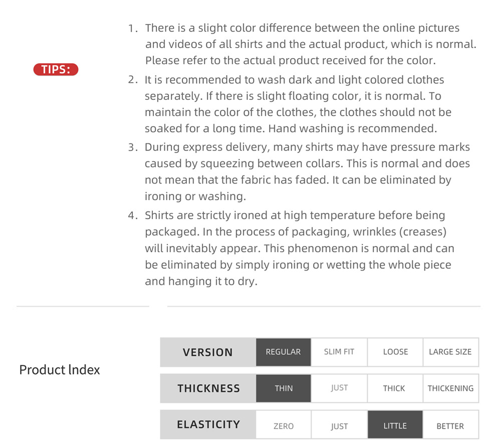Click tip 1 about color difference

(302, 44)
